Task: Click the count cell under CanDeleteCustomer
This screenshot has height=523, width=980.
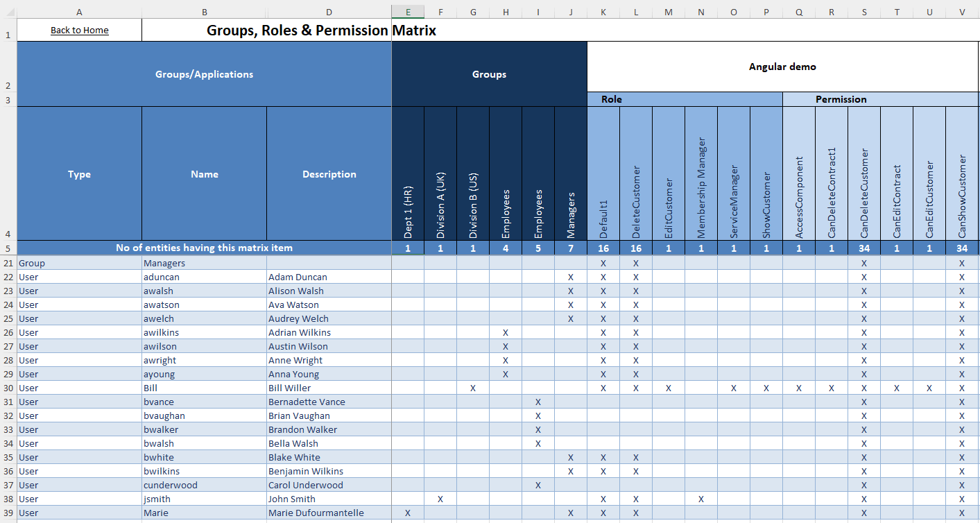Action: click(863, 248)
